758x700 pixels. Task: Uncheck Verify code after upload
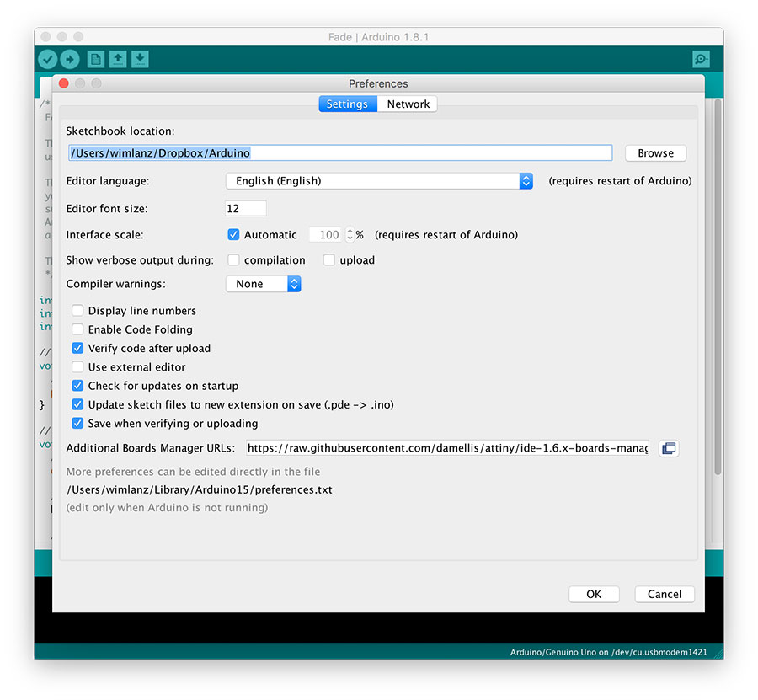[x=77, y=348]
